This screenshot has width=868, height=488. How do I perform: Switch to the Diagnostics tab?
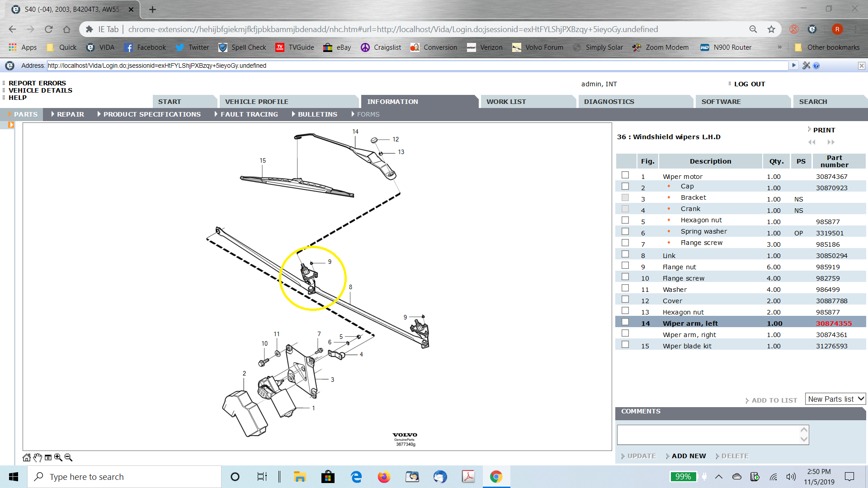[x=609, y=102]
